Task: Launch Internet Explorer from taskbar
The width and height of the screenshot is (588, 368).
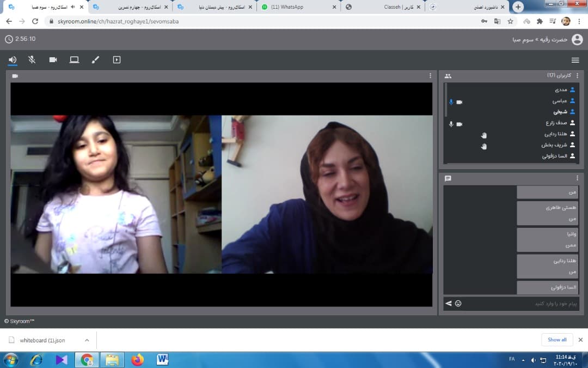Action: (x=36, y=360)
